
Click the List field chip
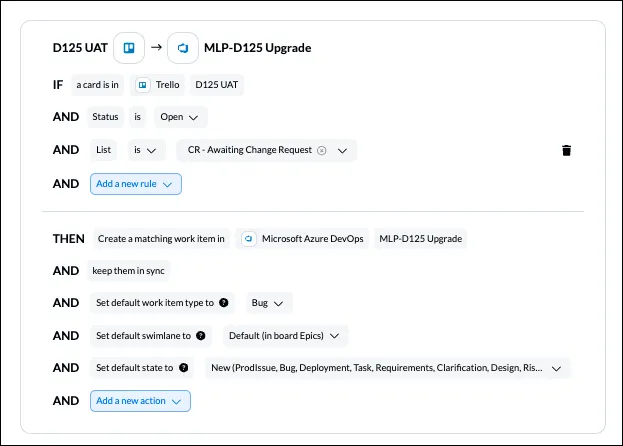[x=103, y=150]
